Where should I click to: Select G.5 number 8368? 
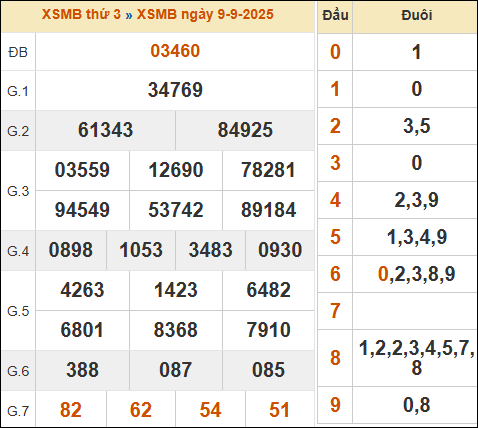tap(175, 330)
